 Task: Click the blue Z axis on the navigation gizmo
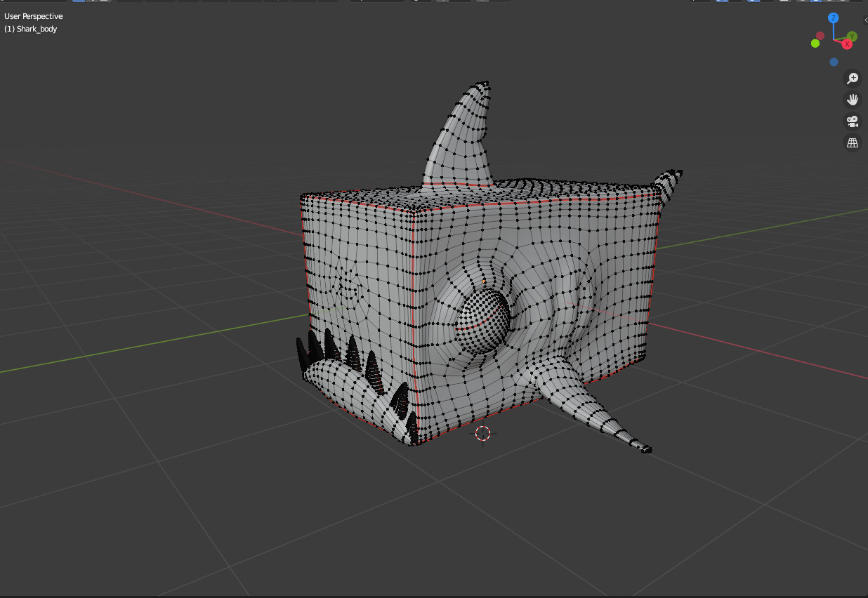pyautogui.click(x=834, y=18)
